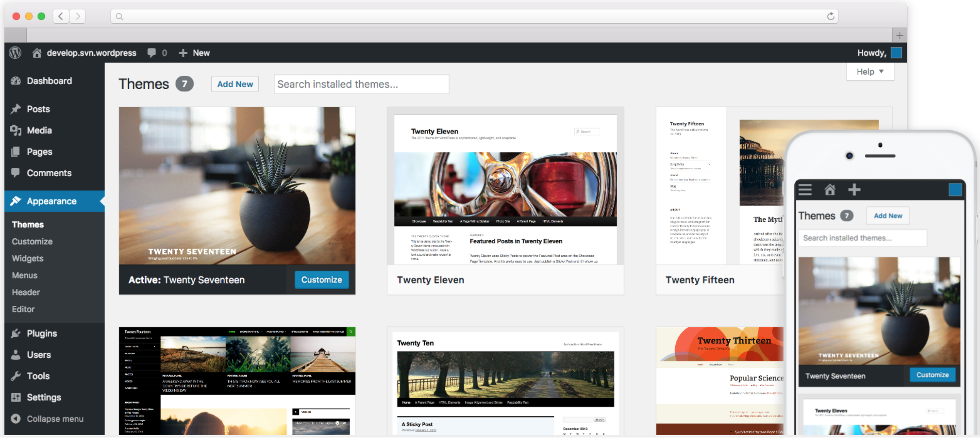
Task: Open the site home icon in admin bar
Action: [37, 53]
